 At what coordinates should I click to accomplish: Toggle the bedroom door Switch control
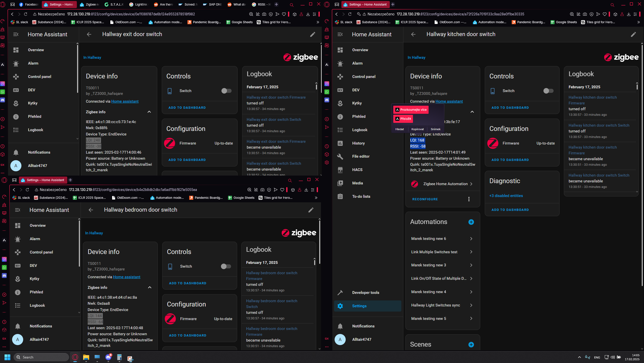[x=226, y=266]
